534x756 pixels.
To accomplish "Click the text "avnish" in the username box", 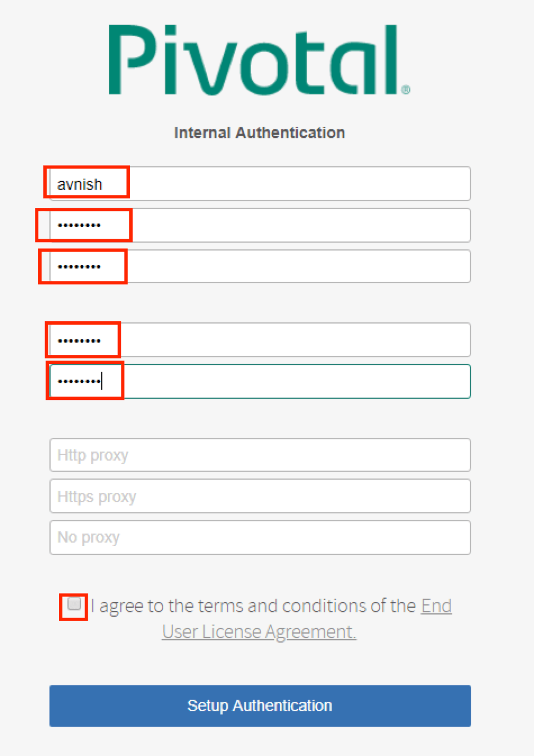I will tap(80, 184).
